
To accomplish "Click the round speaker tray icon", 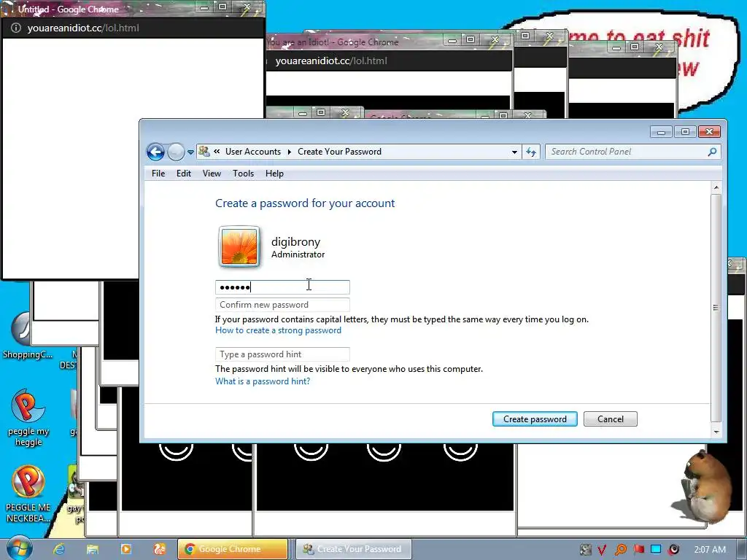I will coord(673,550).
